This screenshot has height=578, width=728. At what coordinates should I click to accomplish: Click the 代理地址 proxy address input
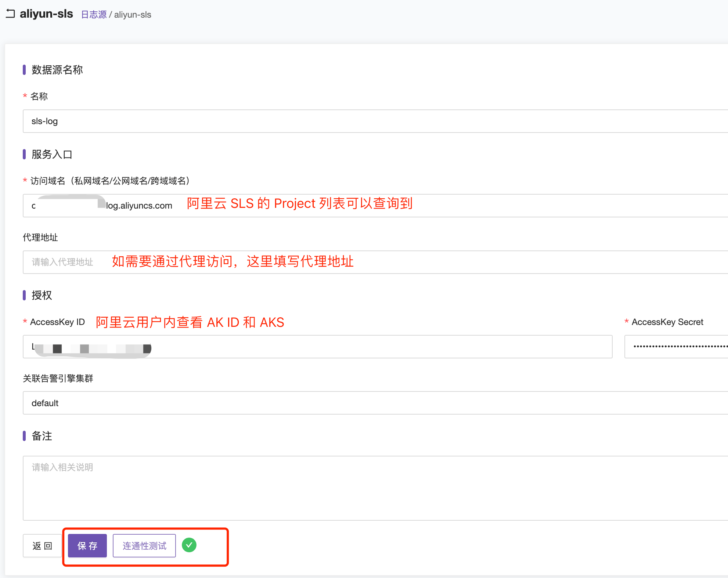(x=477, y=262)
